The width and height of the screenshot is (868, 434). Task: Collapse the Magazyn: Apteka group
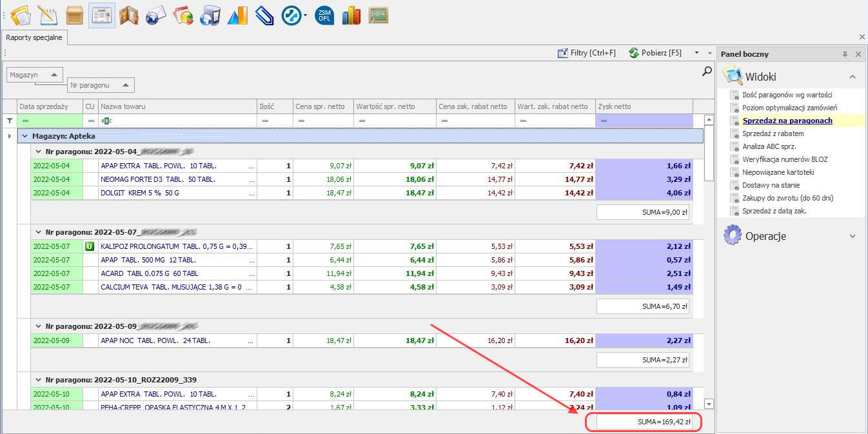(25, 136)
